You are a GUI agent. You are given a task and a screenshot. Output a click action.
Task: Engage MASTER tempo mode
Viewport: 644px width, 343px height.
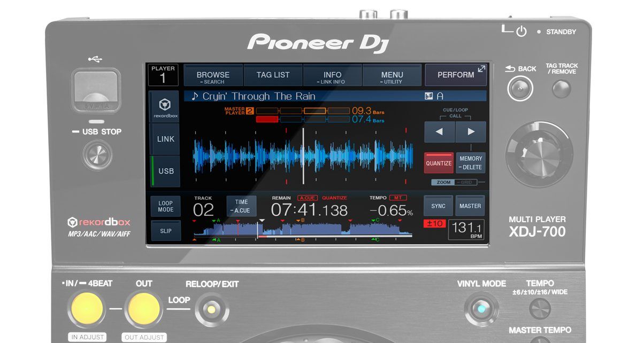470,206
